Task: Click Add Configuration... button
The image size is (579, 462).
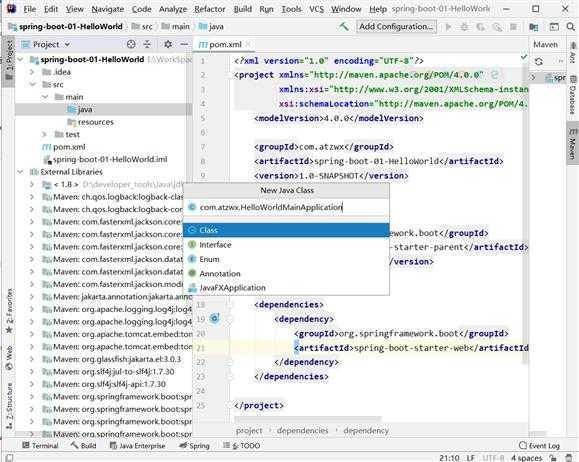Action: 396,27
